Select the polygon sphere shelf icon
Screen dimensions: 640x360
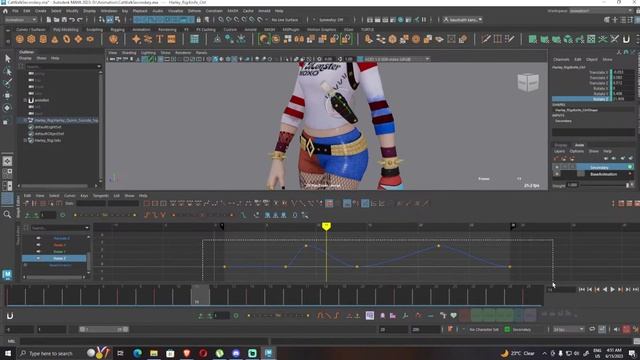(19, 39)
